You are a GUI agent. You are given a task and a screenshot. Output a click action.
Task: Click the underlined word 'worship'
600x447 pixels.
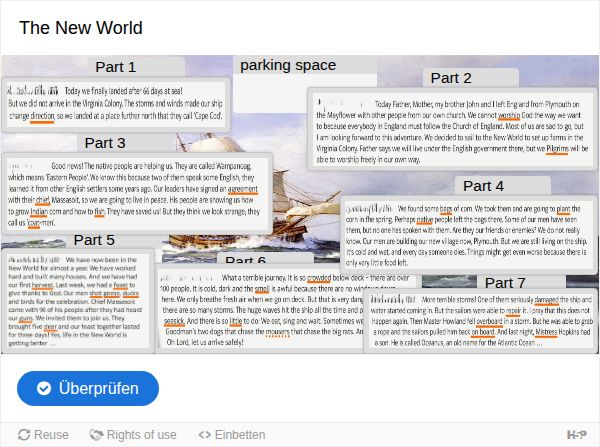point(509,115)
